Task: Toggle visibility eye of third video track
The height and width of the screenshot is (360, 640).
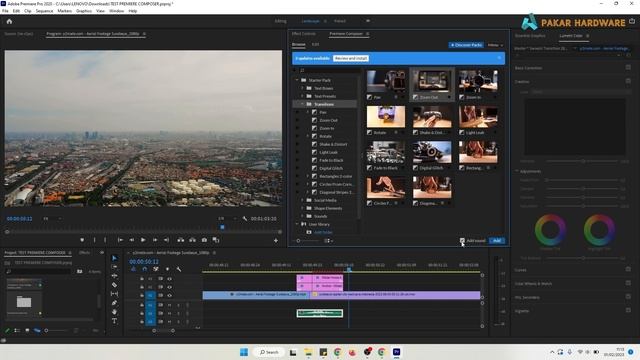Action: click(x=169, y=295)
